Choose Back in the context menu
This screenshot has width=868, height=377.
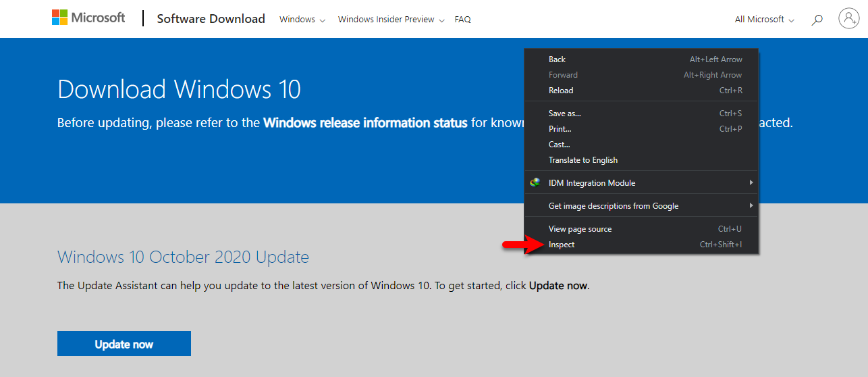641,59
